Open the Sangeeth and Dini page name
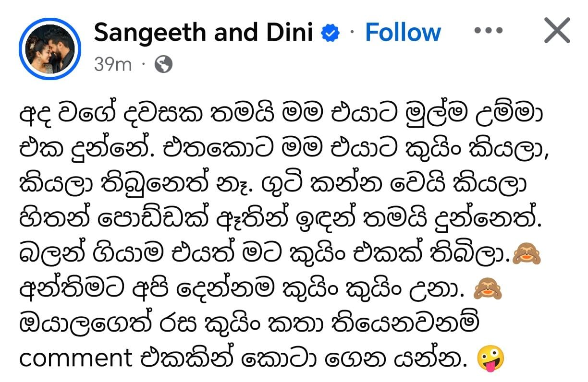The width and height of the screenshot is (588, 382). click(203, 33)
